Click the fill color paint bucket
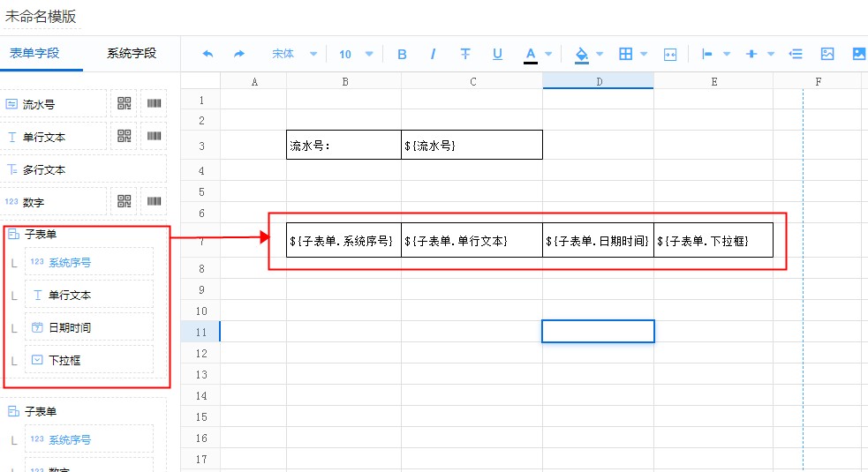 [581, 55]
